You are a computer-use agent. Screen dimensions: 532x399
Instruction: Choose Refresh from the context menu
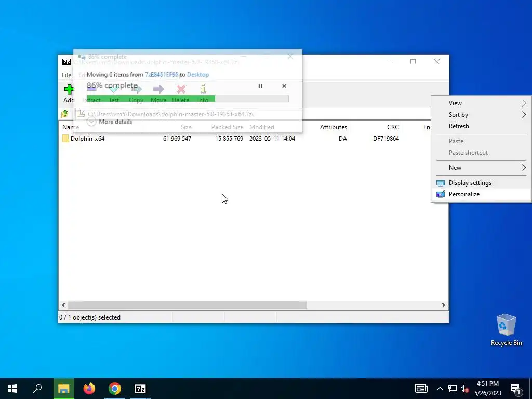(481, 126)
